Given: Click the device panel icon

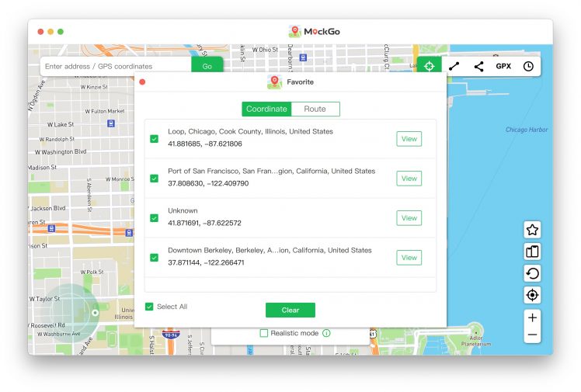Looking at the screenshot, I should coord(532,252).
